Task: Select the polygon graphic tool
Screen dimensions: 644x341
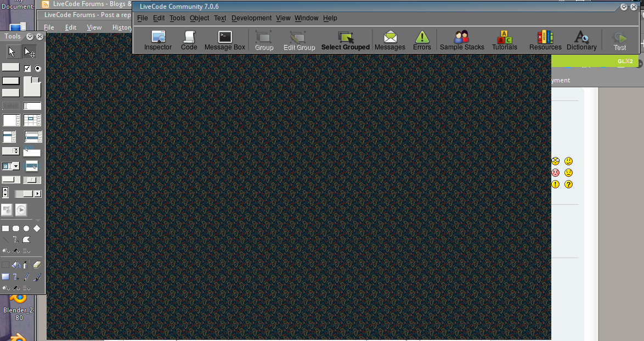Action: coord(26,239)
